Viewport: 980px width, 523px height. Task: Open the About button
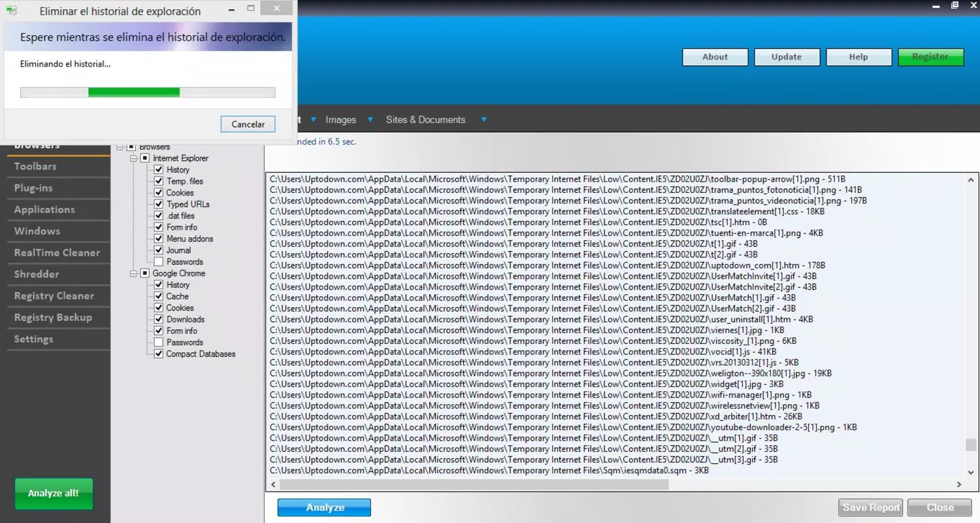[715, 57]
